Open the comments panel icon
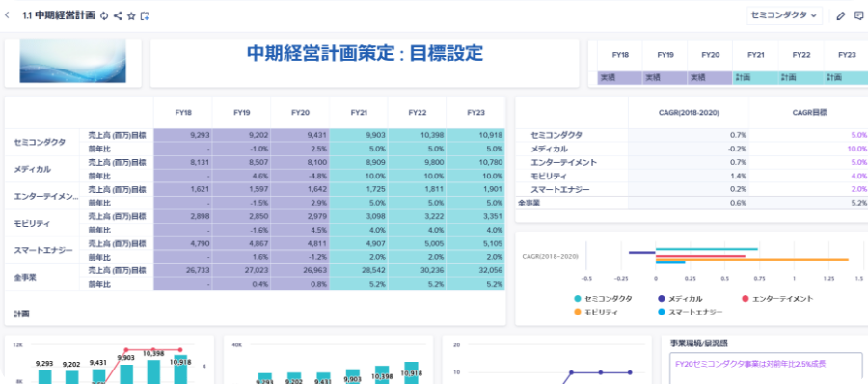This screenshot has width=868, height=384. 858,16
